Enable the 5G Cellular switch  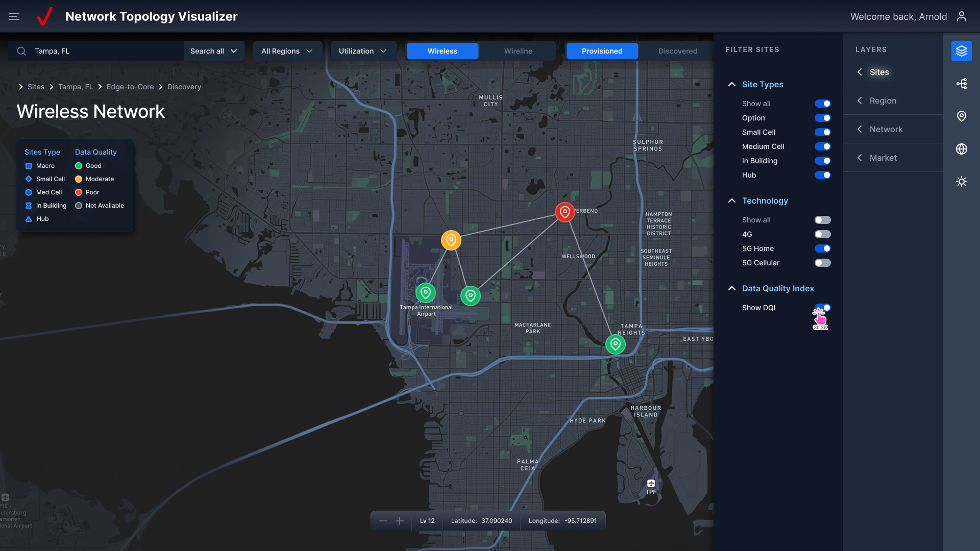pyautogui.click(x=823, y=263)
